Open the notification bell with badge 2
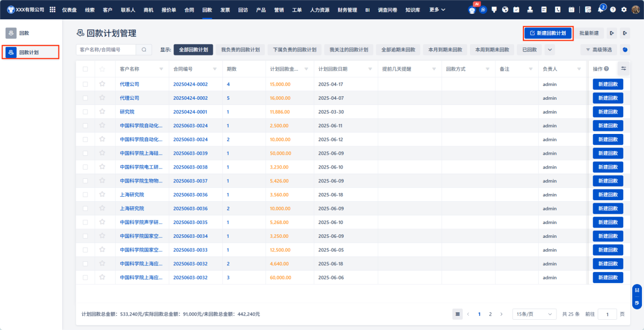 tap(601, 9)
